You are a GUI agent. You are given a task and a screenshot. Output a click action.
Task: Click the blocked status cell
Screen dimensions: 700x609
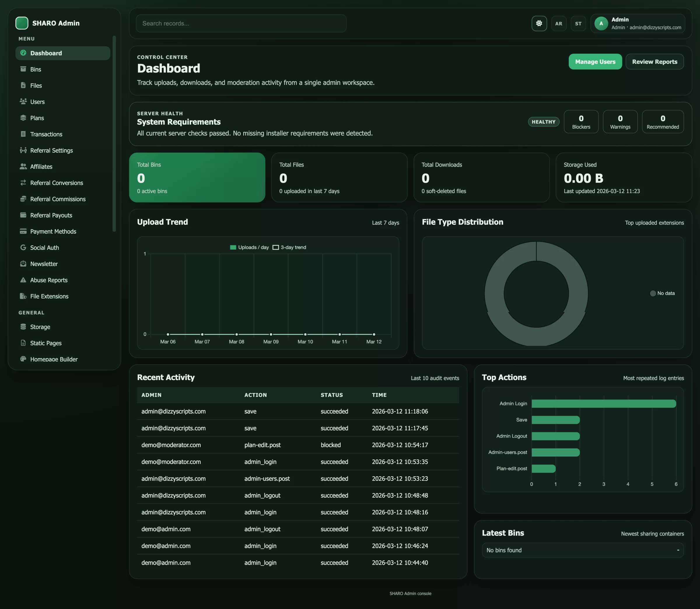tap(331, 445)
